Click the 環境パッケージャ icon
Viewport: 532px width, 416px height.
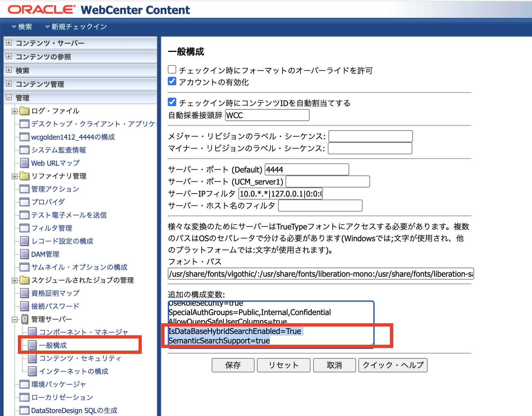(24, 384)
